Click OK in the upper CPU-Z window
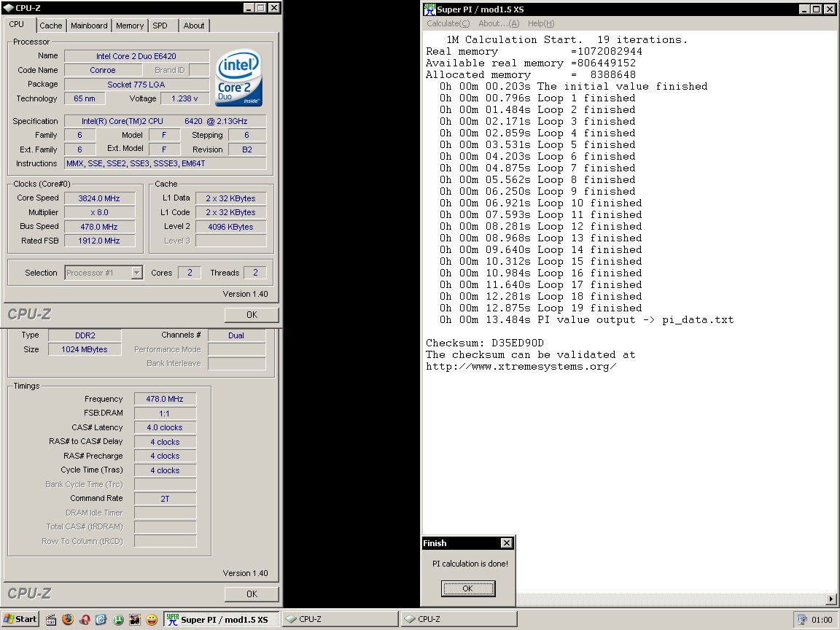This screenshot has height=630, width=840. point(252,315)
